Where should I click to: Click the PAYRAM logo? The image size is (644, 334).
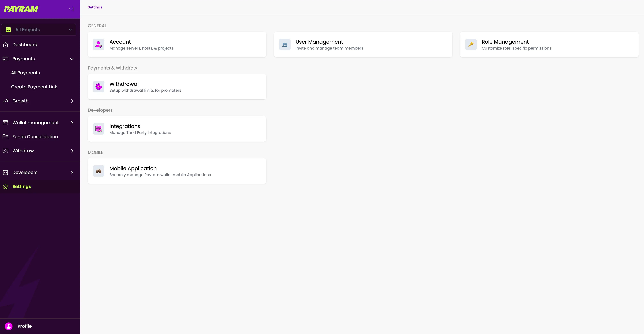[21, 9]
